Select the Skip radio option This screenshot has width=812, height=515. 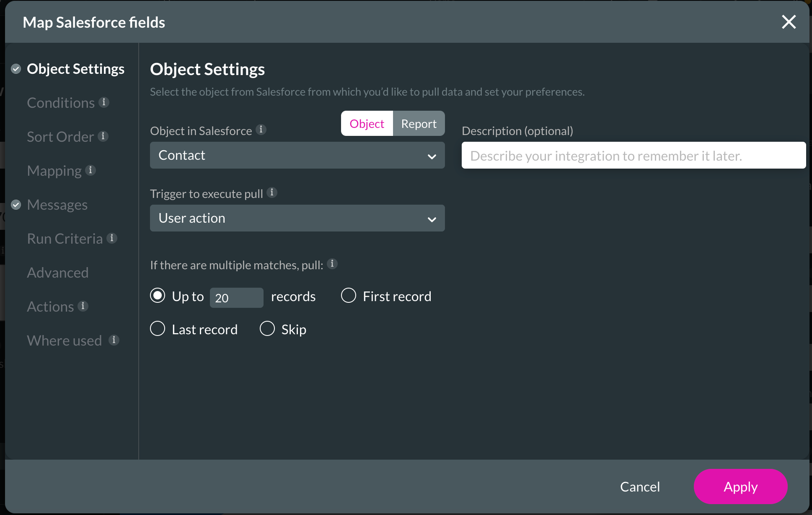(267, 329)
